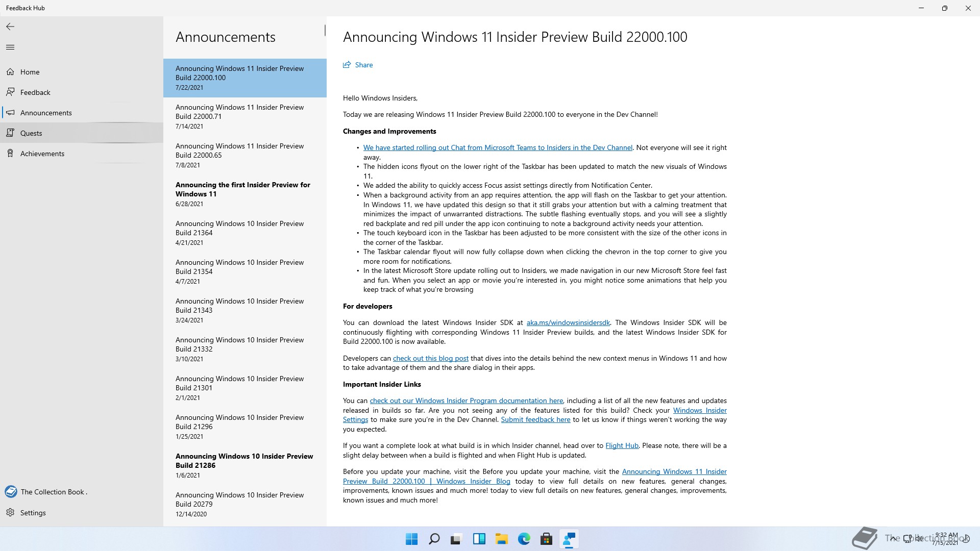The width and height of the screenshot is (980, 551).
Task: Open the Windows Start menu
Action: (411, 539)
